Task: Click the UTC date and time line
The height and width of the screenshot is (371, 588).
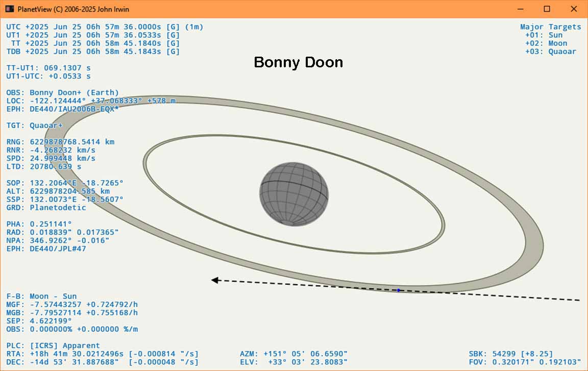Action: [105, 27]
